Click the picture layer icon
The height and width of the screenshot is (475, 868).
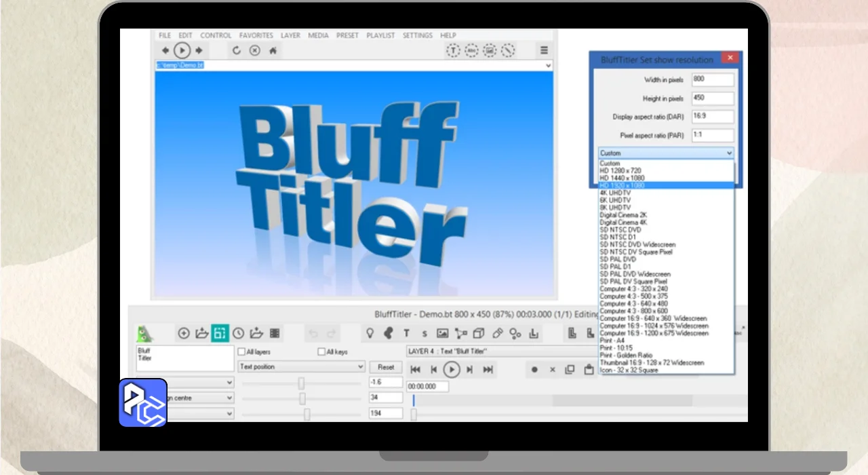click(442, 333)
